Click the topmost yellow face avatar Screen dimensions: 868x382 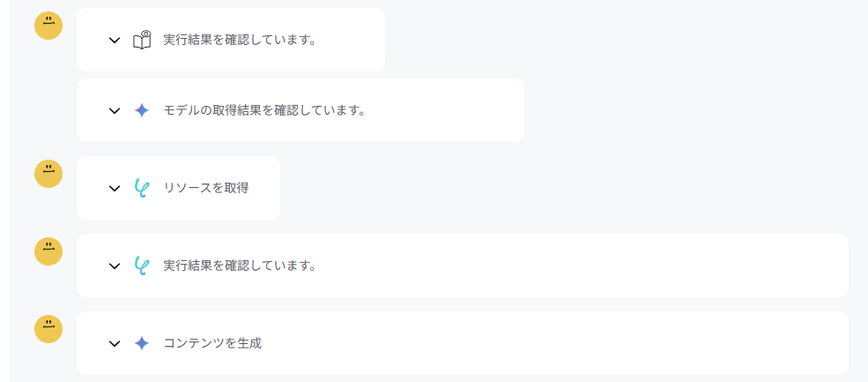(48, 26)
